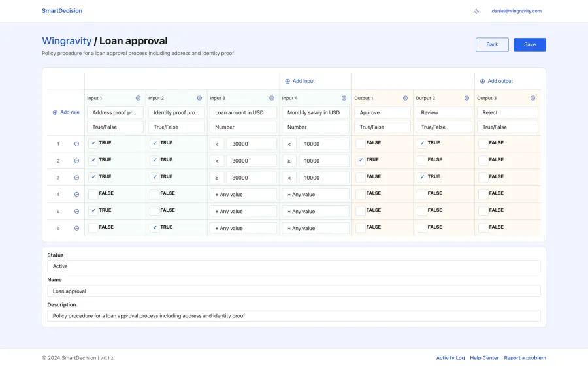Open the daniel@wingravity.com account menu

click(516, 11)
